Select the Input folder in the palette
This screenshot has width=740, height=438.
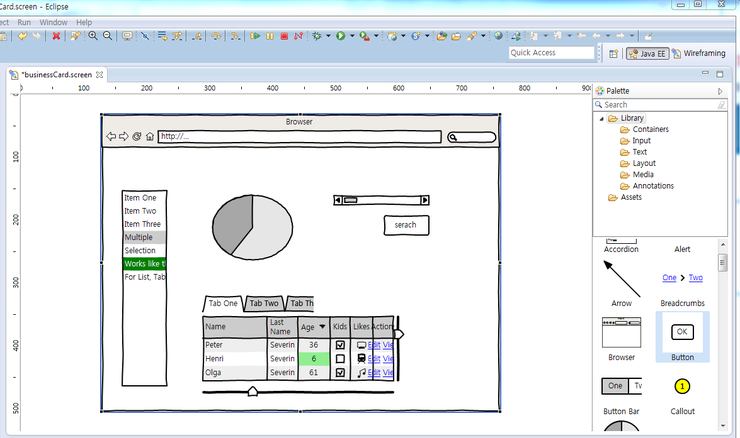635,141
